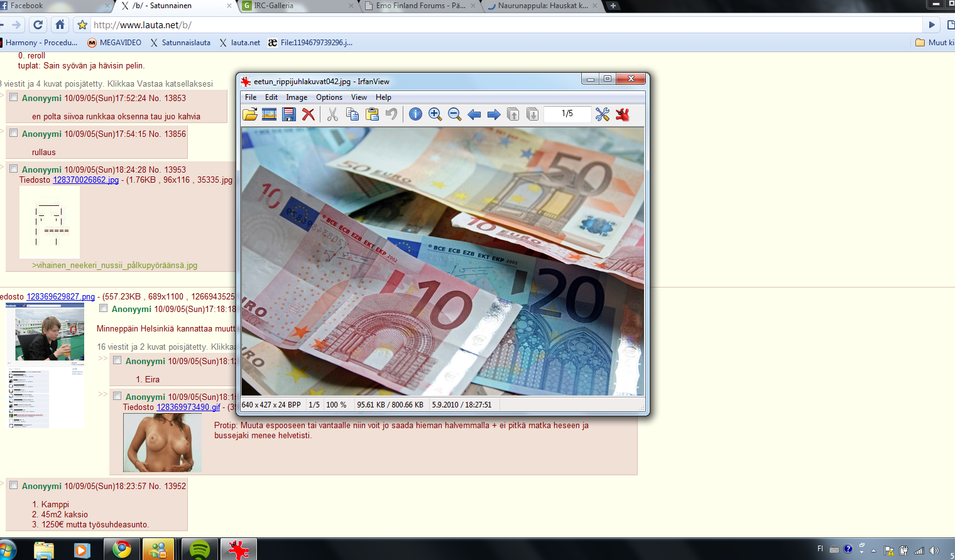Open the File menu in IrfanView

pos(251,97)
